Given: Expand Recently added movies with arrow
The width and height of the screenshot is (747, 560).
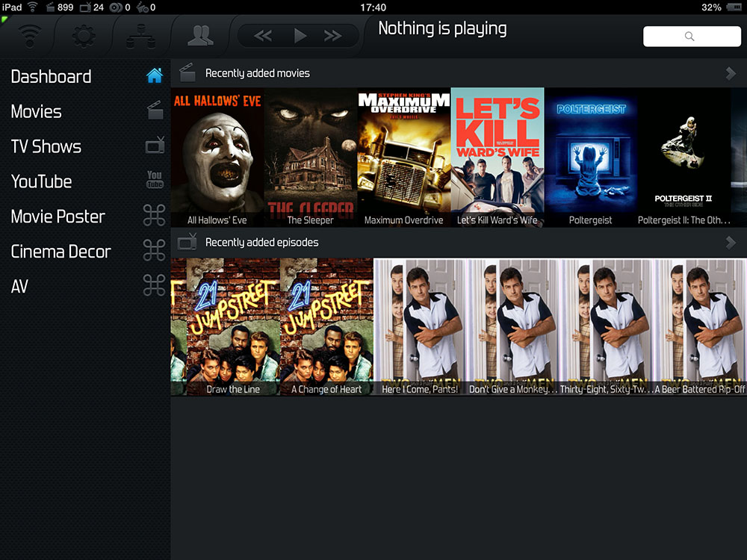Looking at the screenshot, I should pos(731,73).
